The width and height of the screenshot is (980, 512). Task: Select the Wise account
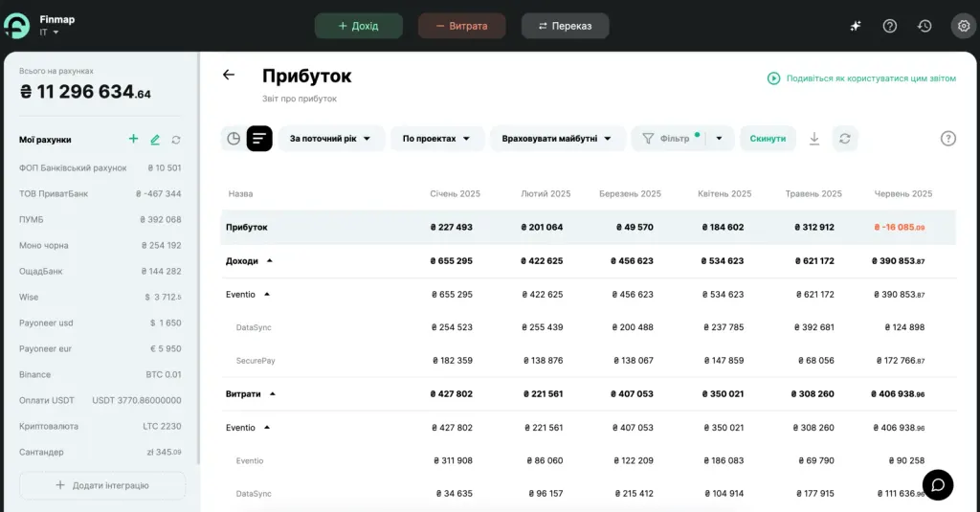pyautogui.click(x=100, y=297)
